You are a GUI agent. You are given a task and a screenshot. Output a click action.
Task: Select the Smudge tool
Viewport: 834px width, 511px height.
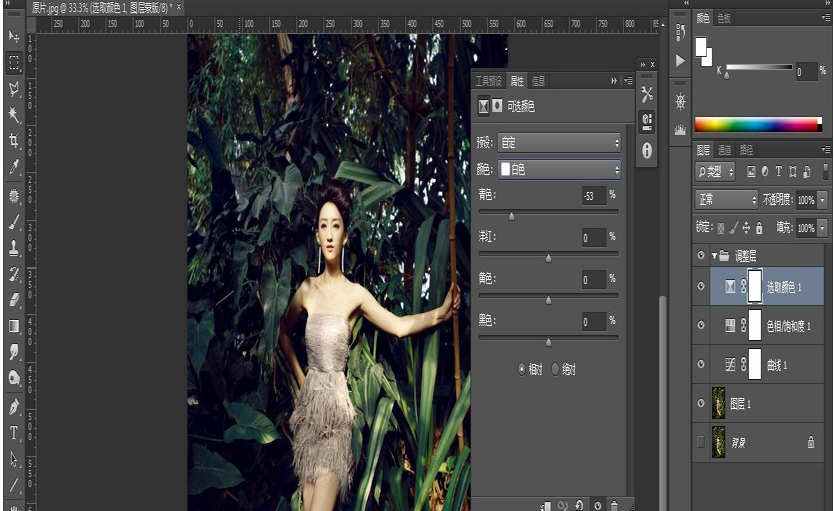[14, 352]
